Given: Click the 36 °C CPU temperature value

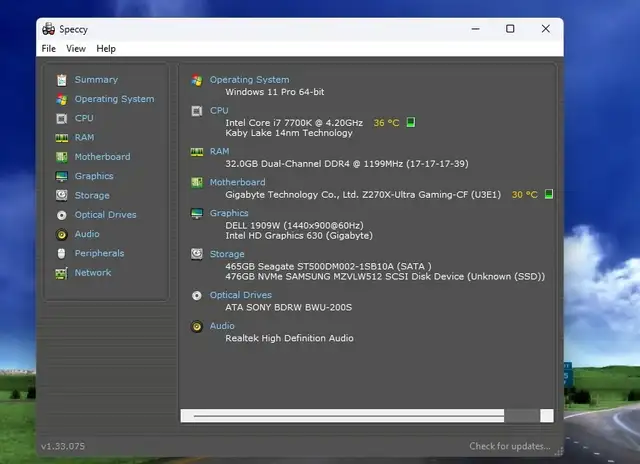Looking at the screenshot, I should pyautogui.click(x=387, y=122).
